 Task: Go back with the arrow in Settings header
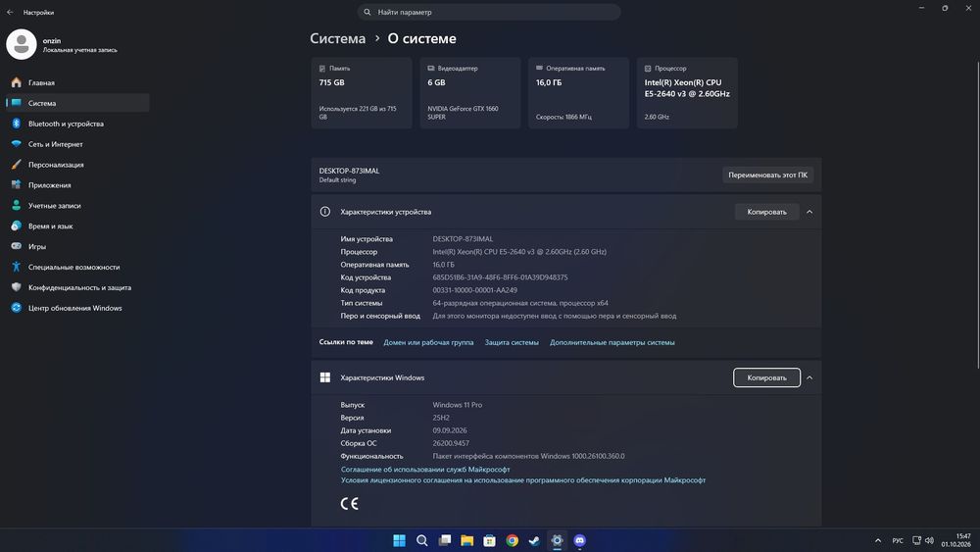[10, 12]
